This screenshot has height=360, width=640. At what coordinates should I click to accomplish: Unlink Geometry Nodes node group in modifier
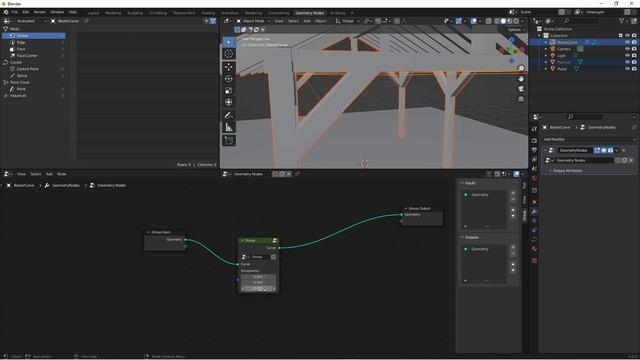(x=631, y=161)
